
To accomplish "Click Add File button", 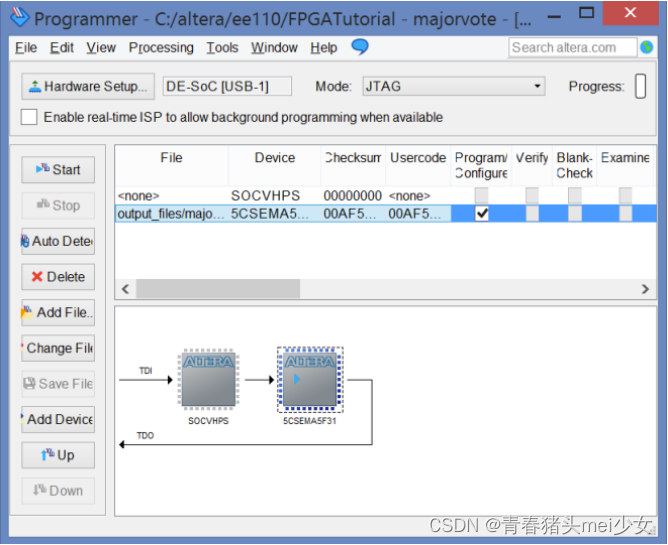I will (58, 312).
